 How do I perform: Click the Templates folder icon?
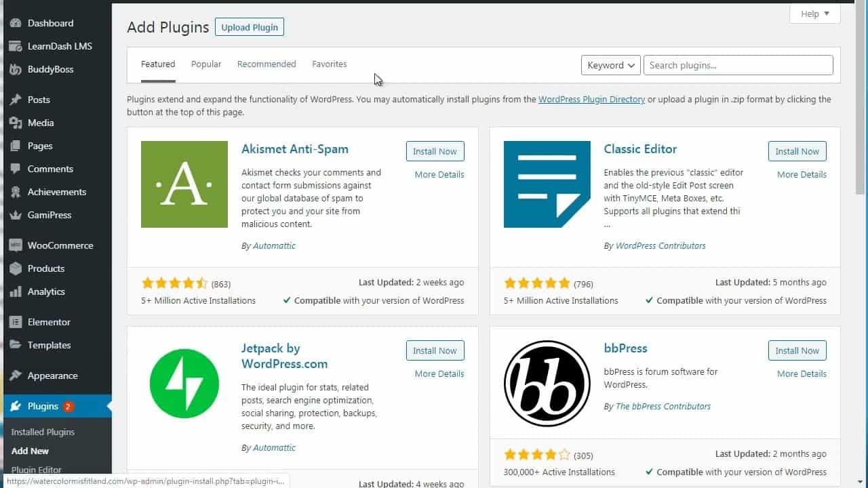[x=16, y=345]
